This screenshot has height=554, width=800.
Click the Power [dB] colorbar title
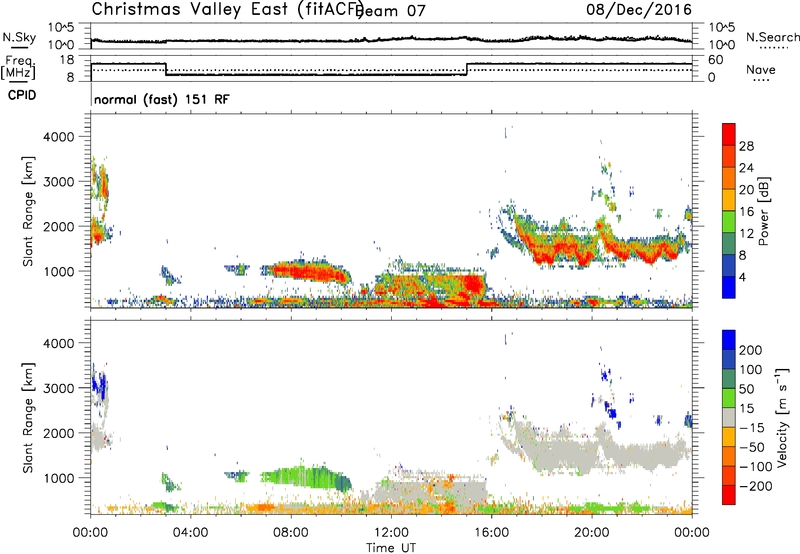point(764,211)
